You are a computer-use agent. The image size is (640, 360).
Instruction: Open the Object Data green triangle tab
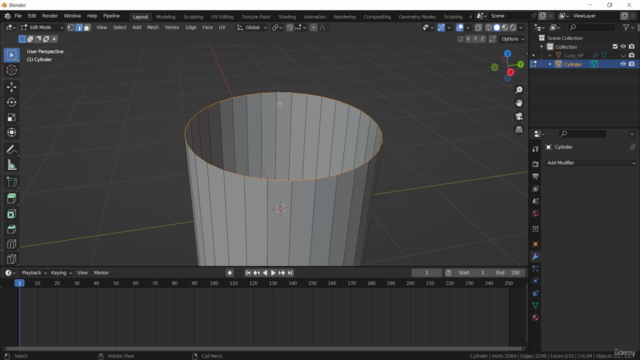tap(535, 305)
